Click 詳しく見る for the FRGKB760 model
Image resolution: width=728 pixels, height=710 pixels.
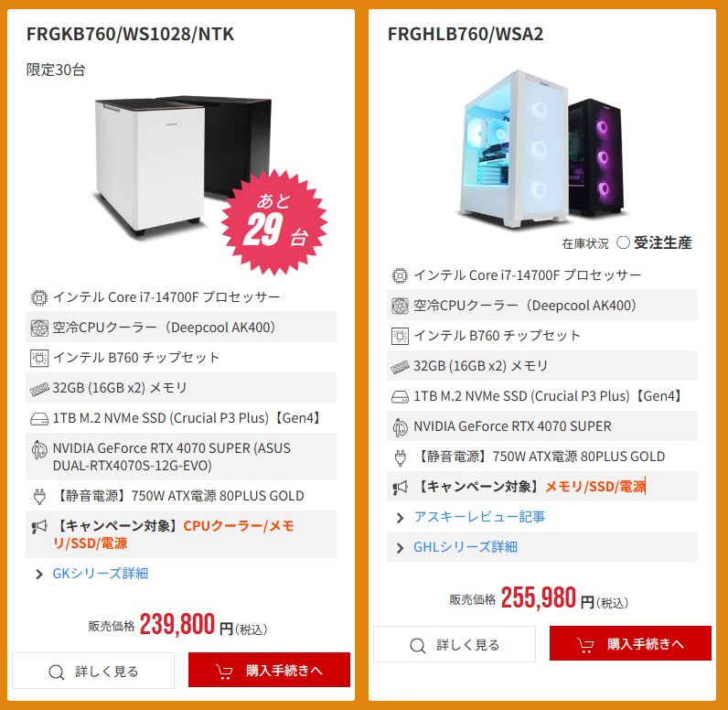(93, 671)
